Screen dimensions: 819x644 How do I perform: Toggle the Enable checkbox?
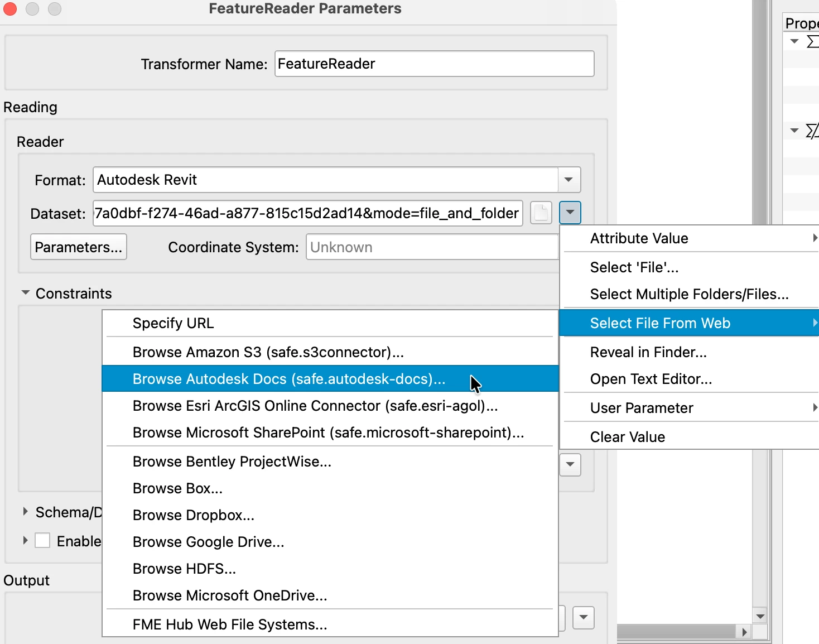click(x=42, y=540)
